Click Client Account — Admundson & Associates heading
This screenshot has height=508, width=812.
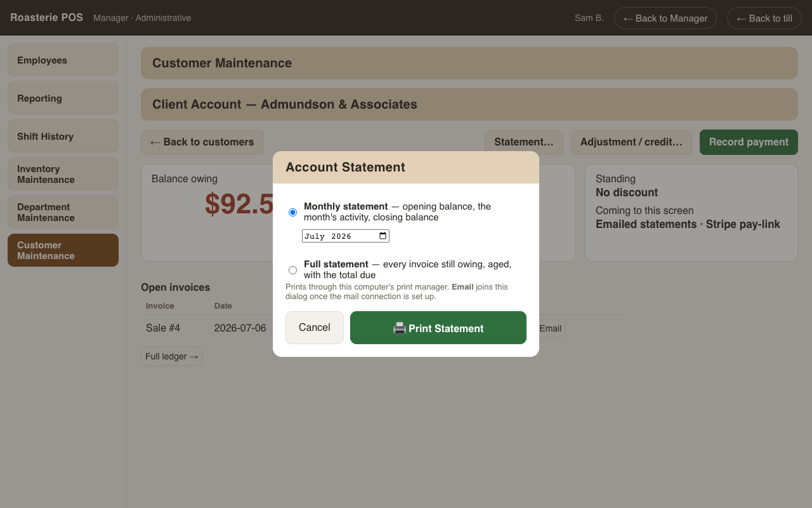(x=285, y=104)
